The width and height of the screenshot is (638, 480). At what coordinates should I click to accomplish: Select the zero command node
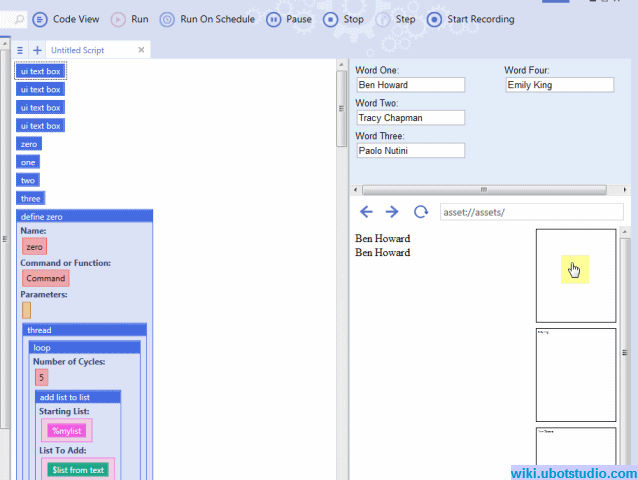[x=29, y=144]
